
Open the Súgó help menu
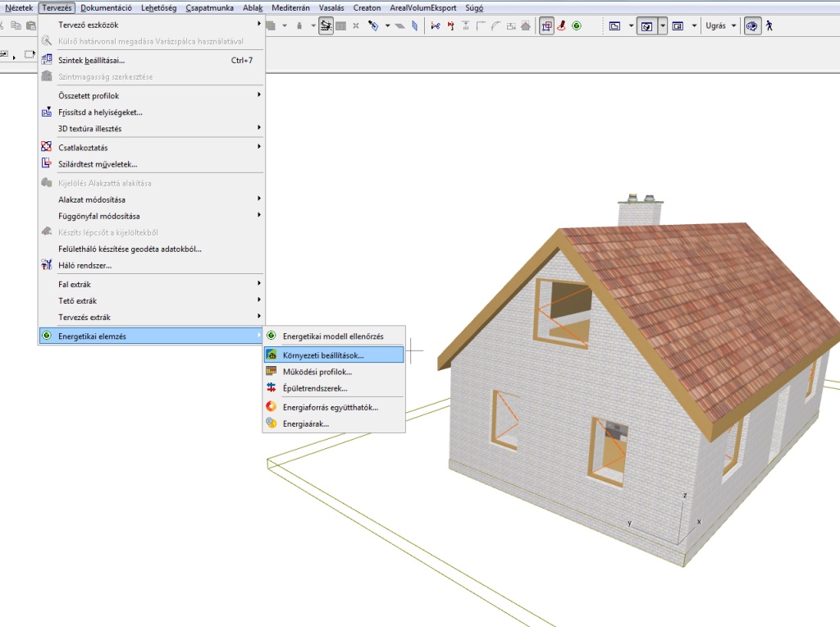(x=474, y=8)
